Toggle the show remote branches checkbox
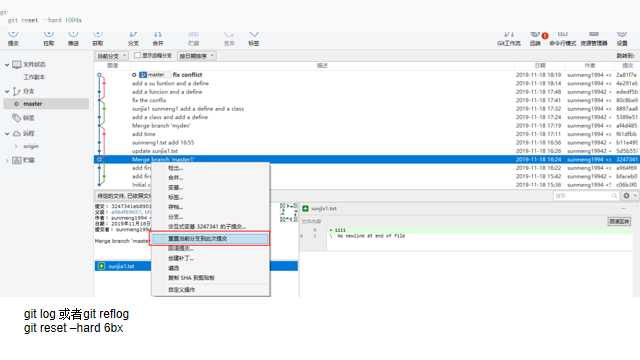Viewport: 640px width, 360px height. pos(138,55)
